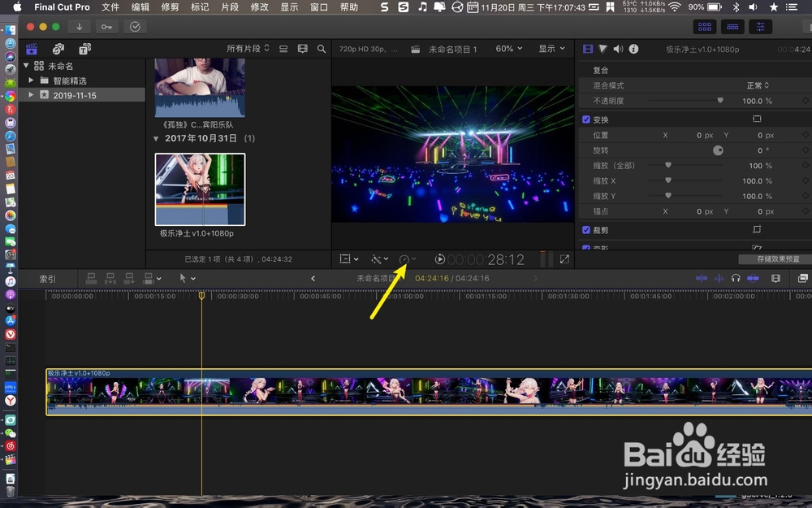
Task: Toggle clip grouping list view in browser
Action: (x=283, y=49)
